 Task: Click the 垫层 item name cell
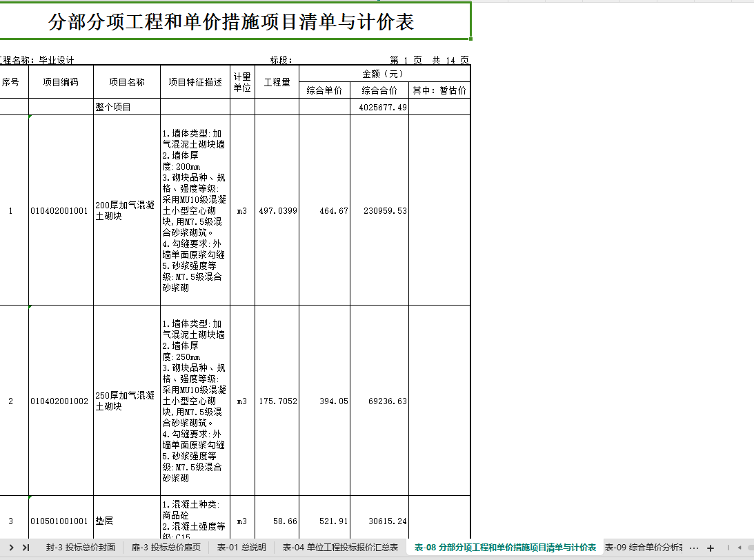click(x=127, y=518)
